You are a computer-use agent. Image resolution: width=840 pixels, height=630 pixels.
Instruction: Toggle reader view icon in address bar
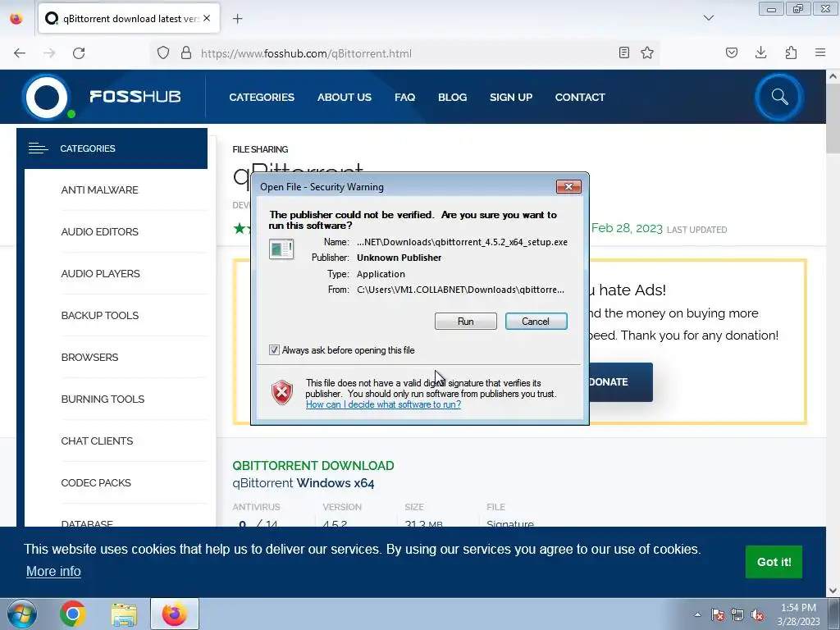(x=624, y=53)
